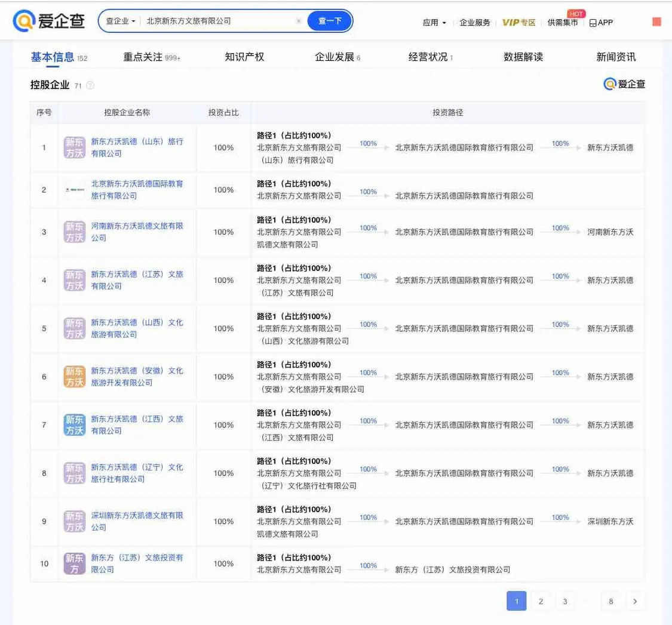Open 北京新东方沃凯德国际教育旅行有限公司 link in name column
Image resolution: width=672 pixels, height=625 pixels.
(137, 189)
